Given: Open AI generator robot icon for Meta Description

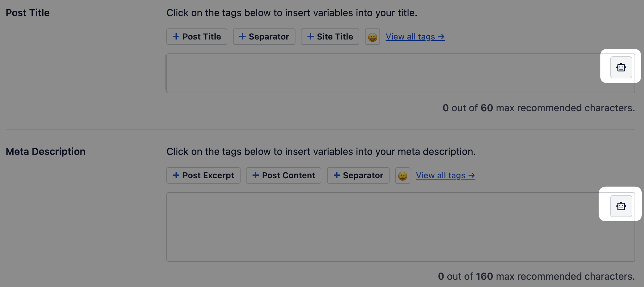Looking at the screenshot, I should (621, 206).
